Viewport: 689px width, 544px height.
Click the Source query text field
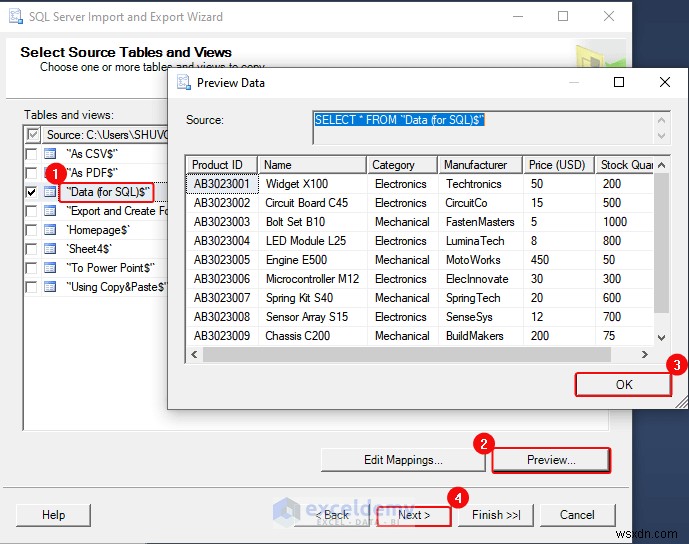pos(483,127)
